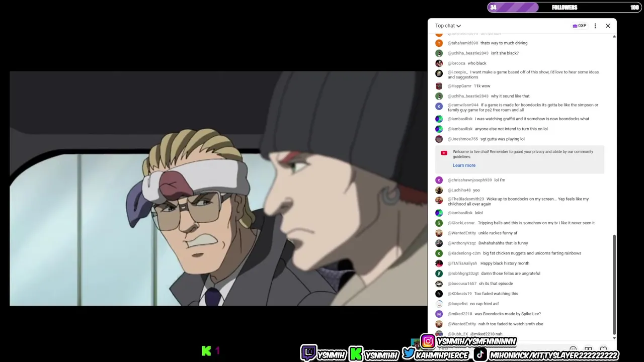This screenshot has height=362, width=644.
Task: Click the message 'Bwhahahahha that is funny'
Action: [x=503, y=243]
